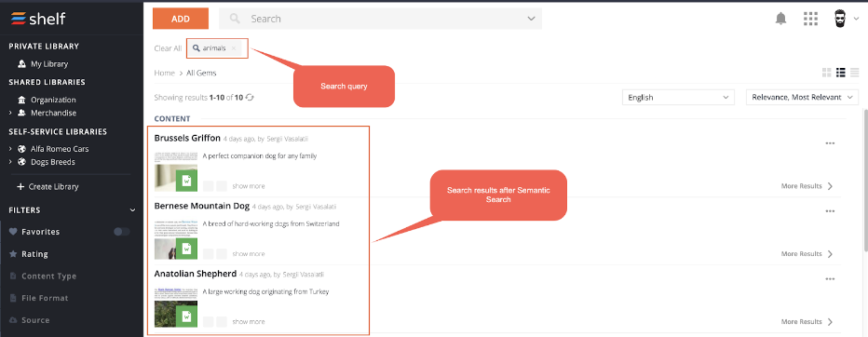Click the Favorites heart icon
868x337 pixels.
coord(13,232)
